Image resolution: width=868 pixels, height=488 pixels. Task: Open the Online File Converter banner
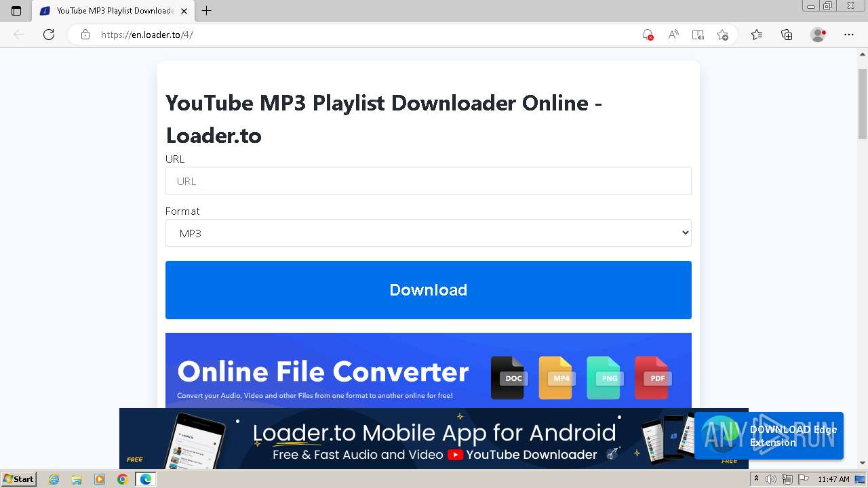click(429, 370)
